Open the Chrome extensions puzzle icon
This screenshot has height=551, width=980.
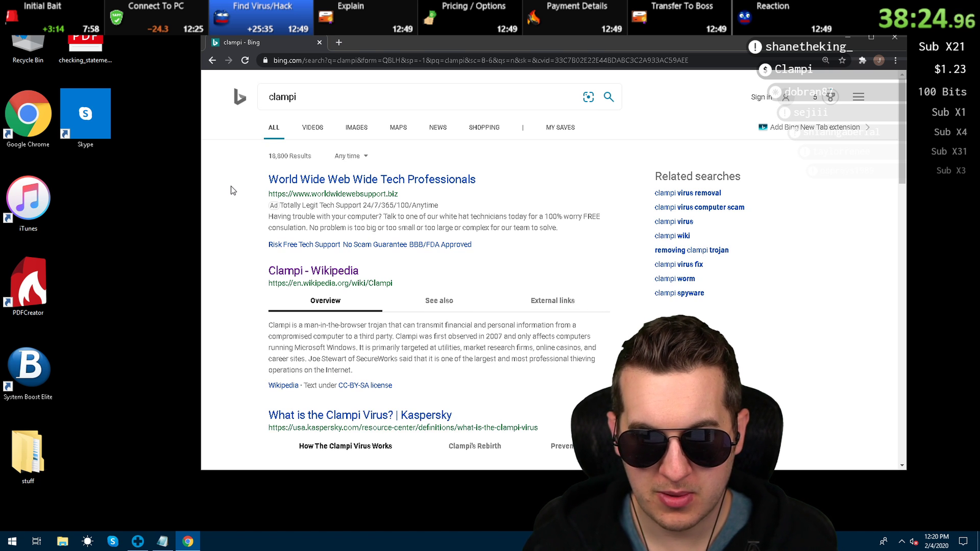[x=862, y=60]
